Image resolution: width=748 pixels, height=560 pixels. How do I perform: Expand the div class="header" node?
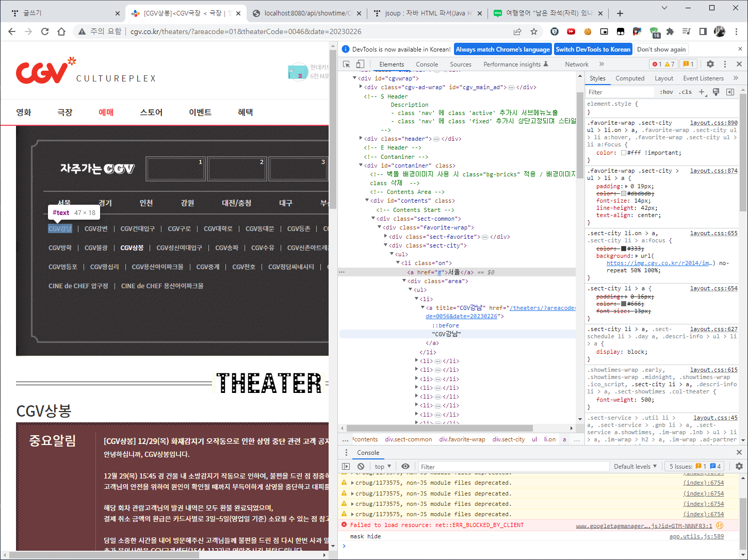pos(361,138)
